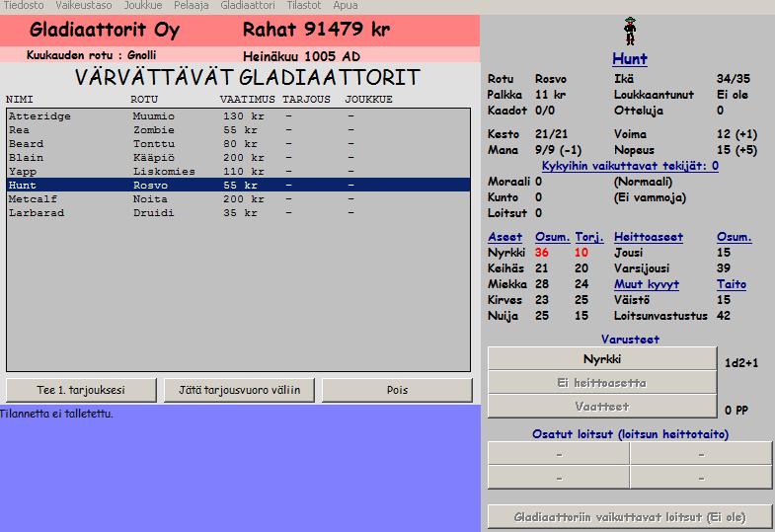The height and width of the screenshot is (532, 775).
Task: Click the Muut kyvyt link
Action: pos(646,284)
